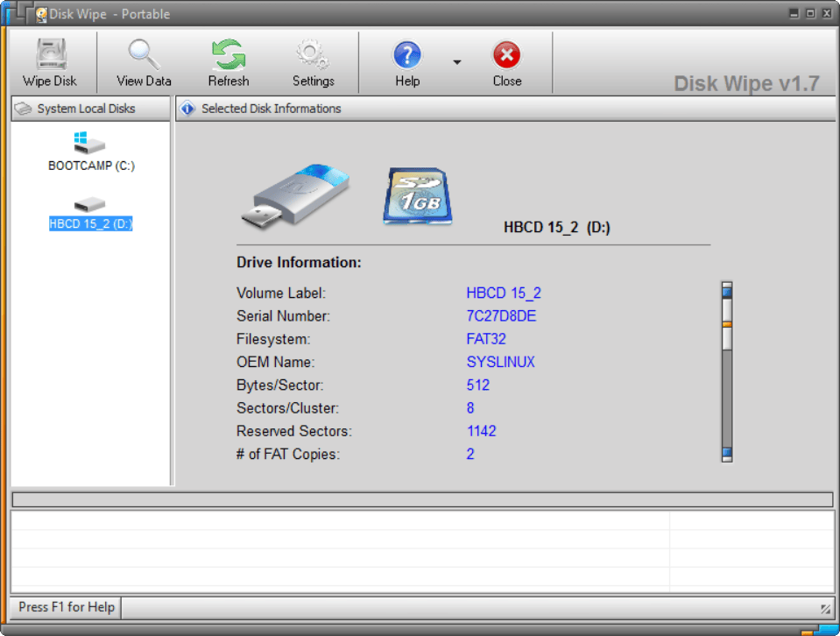The height and width of the screenshot is (636, 840).
Task: Click the window resize grip
Action: pyautogui.click(x=825, y=609)
